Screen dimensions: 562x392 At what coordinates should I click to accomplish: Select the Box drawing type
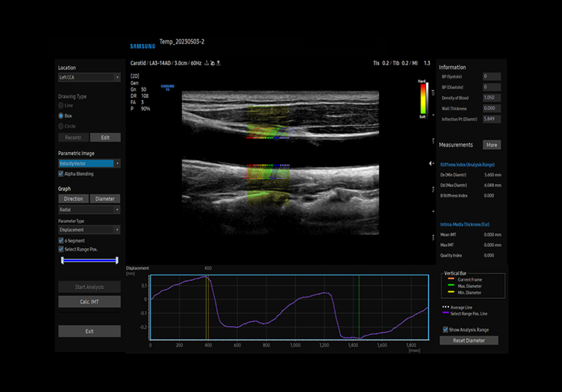point(61,116)
